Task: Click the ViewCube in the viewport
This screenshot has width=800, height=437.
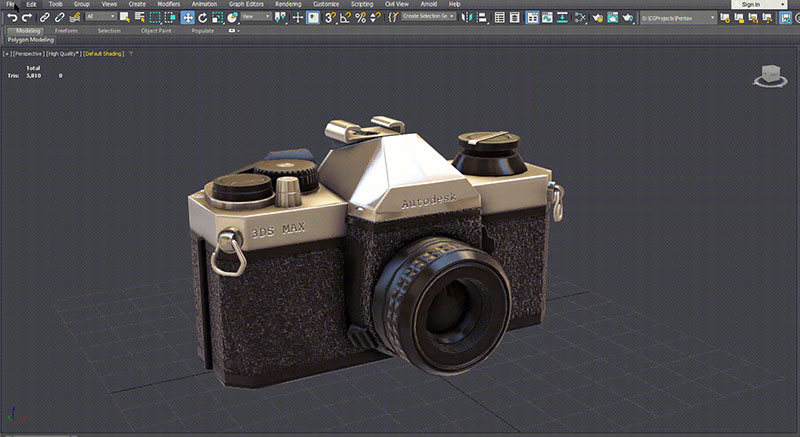Action: [x=770, y=75]
